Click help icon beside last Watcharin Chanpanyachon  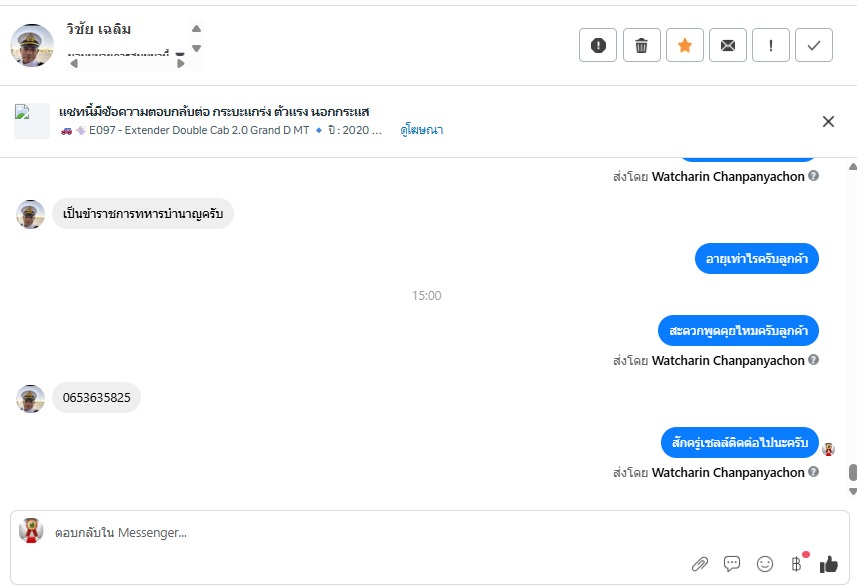tap(814, 472)
